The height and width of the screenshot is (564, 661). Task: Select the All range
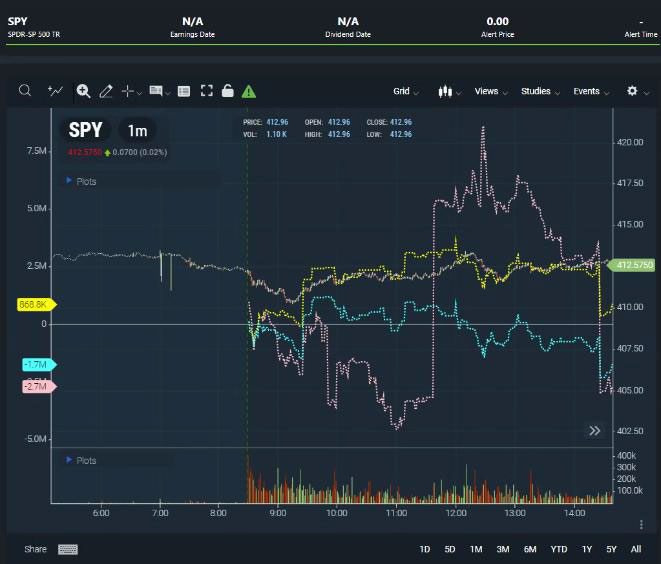click(636, 549)
